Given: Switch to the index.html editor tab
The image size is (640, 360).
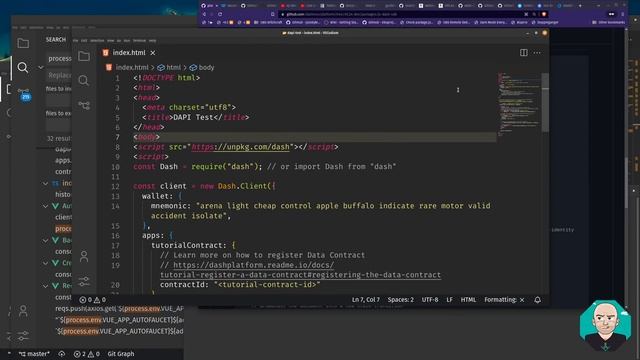Looking at the screenshot, I should coord(129,53).
